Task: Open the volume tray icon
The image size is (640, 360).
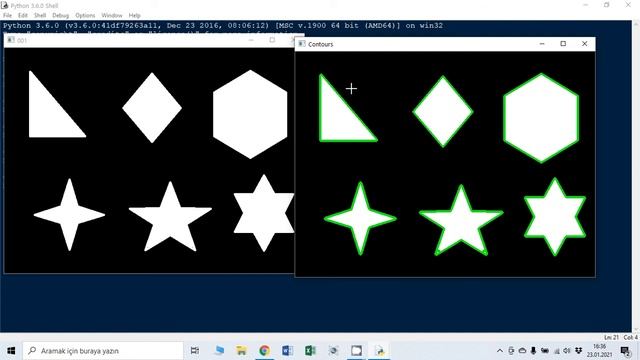Action: [x=567, y=351]
